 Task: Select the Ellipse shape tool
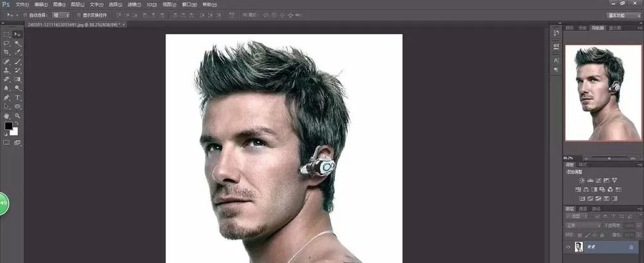coord(17,106)
